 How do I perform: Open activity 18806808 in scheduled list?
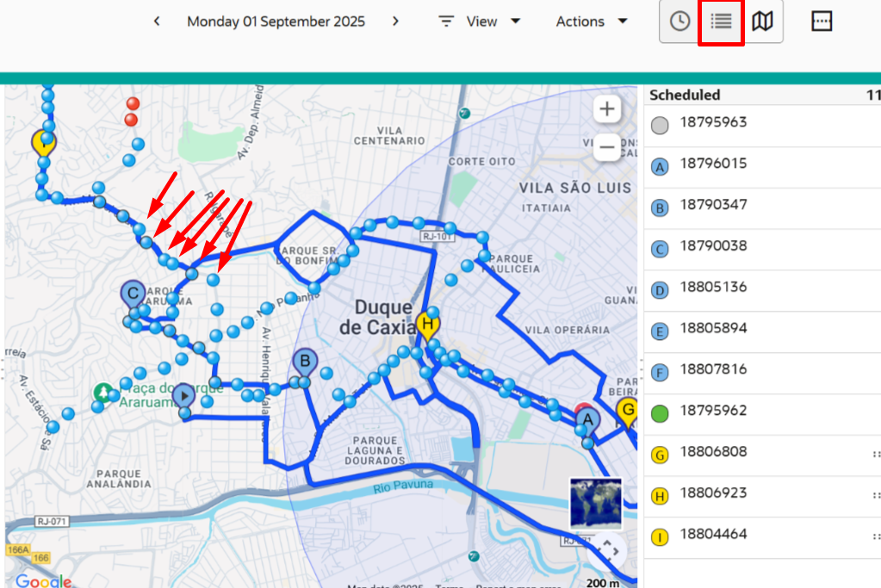762,455
